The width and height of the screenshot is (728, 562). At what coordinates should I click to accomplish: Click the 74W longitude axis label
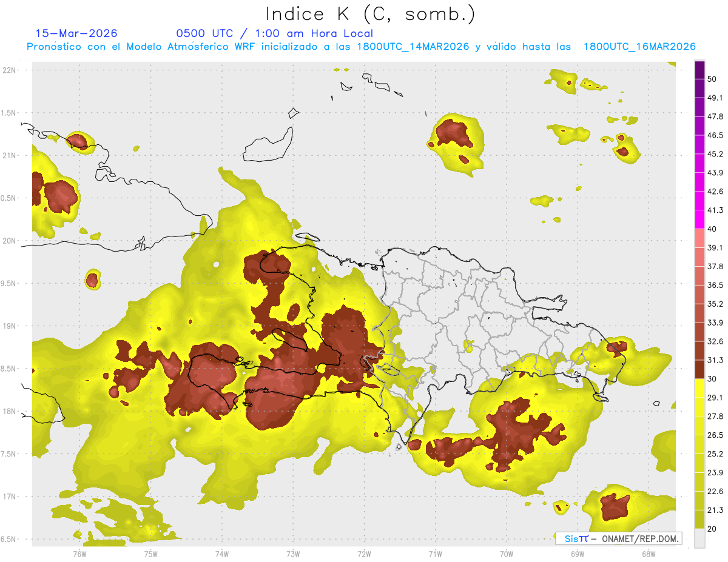click(x=221, y=554)
